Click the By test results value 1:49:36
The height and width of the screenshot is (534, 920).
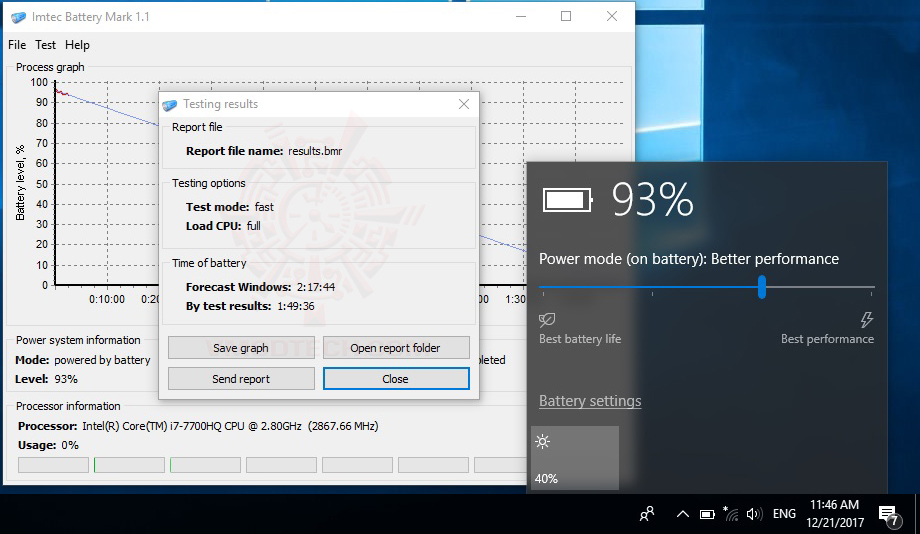[296, 306]
